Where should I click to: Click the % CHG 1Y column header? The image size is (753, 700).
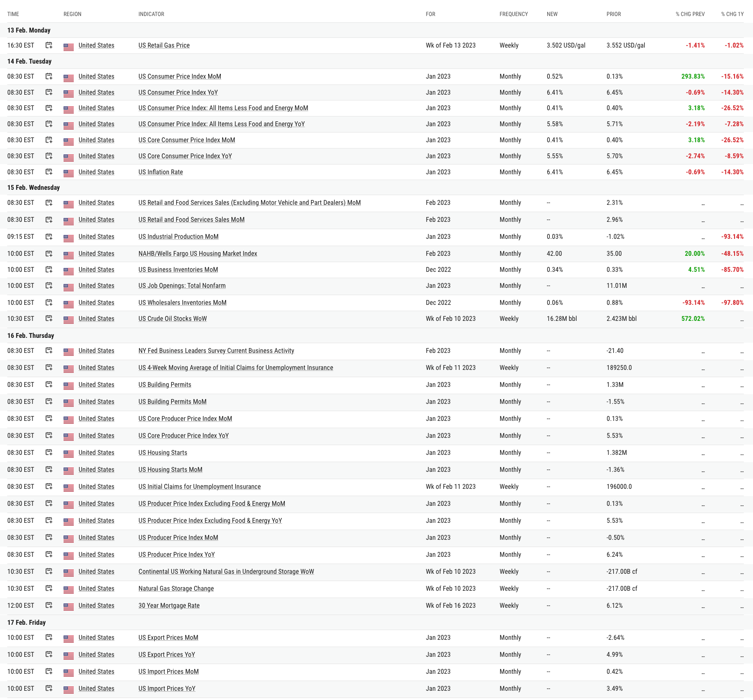tap(732, 14)
